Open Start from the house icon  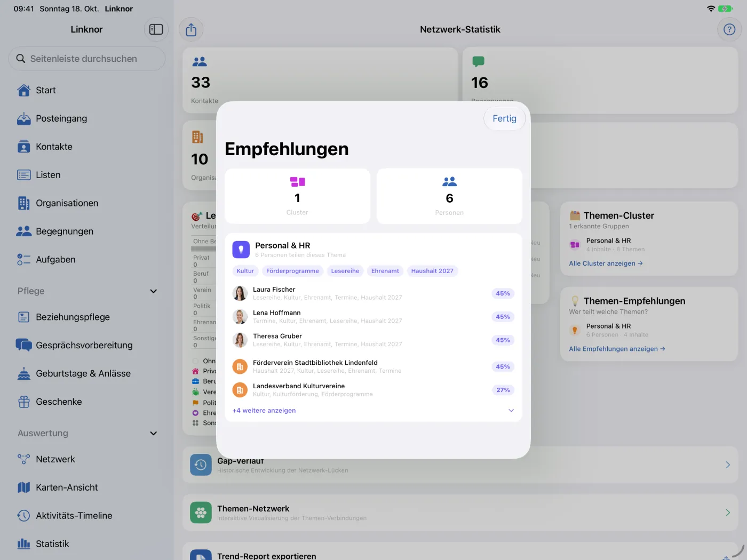click(24, 90)
